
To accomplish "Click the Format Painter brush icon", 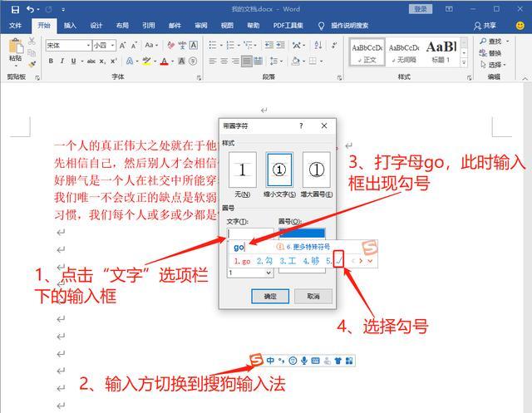I will (x=32, y=64).
